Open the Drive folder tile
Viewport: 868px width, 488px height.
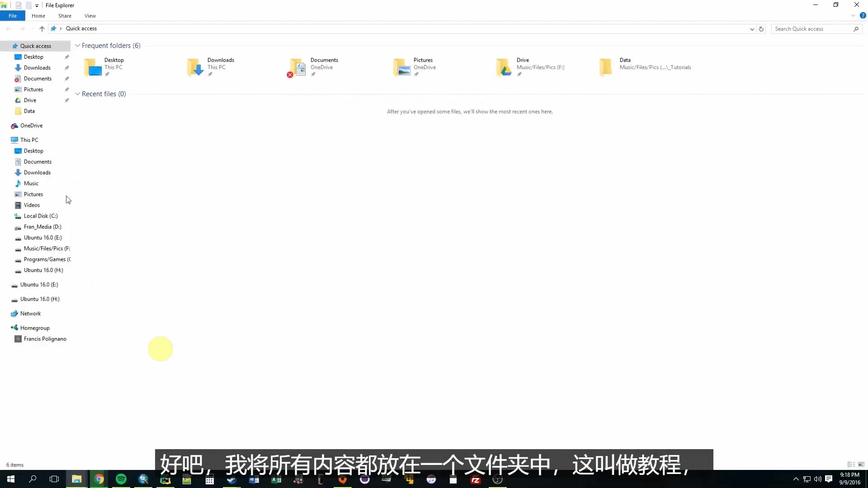(x=531, y=67)
